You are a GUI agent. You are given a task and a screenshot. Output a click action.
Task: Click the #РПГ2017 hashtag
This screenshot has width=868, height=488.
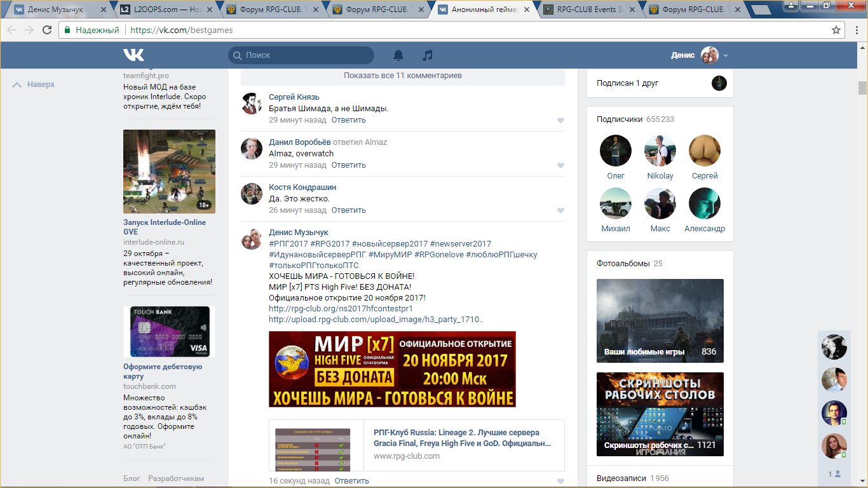288,244
